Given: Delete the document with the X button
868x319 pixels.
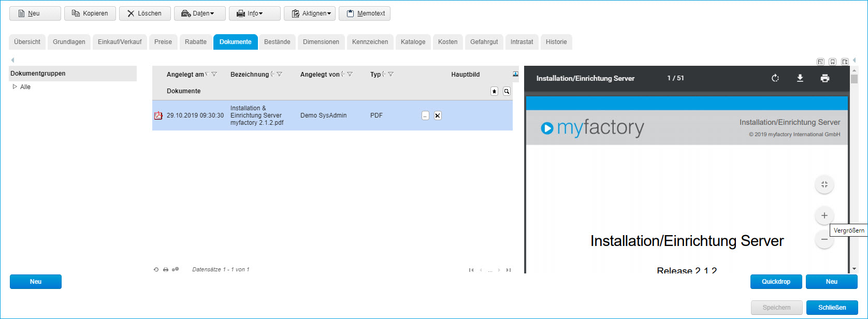Looking at the screenshot, I should [x=438, y=115].
